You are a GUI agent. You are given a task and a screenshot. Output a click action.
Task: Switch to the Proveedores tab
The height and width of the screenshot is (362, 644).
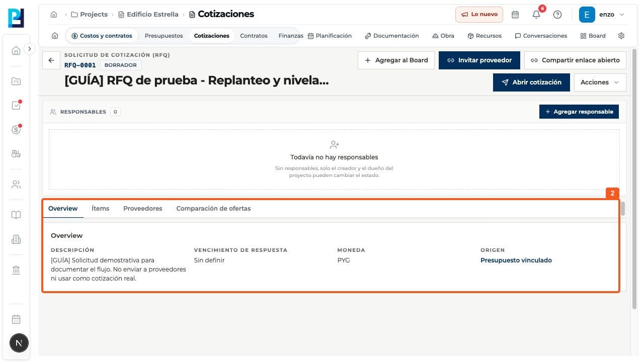point(143,209)
